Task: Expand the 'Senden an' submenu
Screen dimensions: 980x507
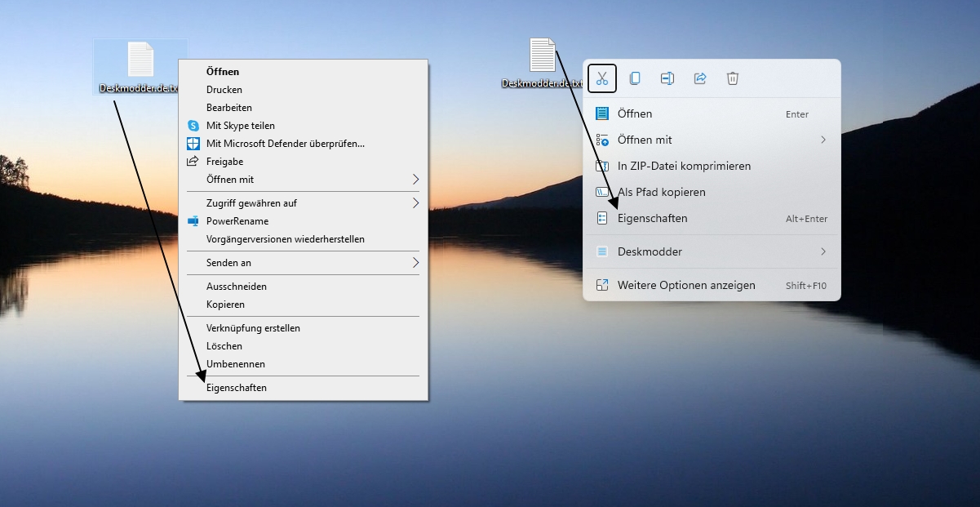Action: (228, 263)
